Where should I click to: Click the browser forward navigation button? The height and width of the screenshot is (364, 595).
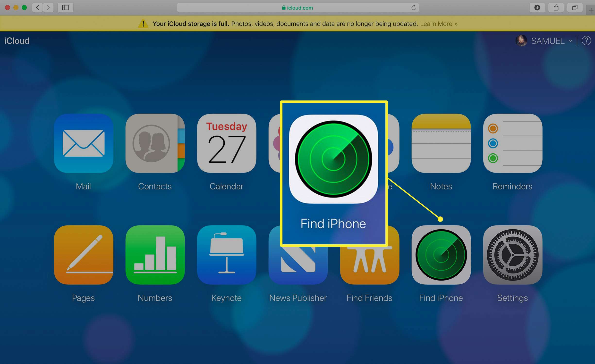click(x=48, y=8)
